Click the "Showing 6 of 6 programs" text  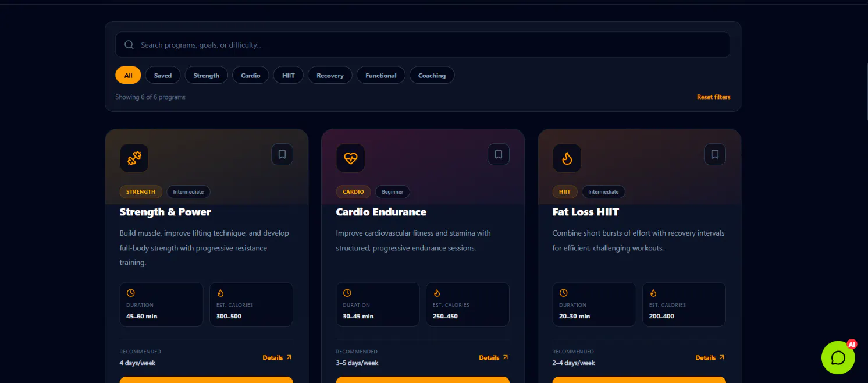click(150, 97)
